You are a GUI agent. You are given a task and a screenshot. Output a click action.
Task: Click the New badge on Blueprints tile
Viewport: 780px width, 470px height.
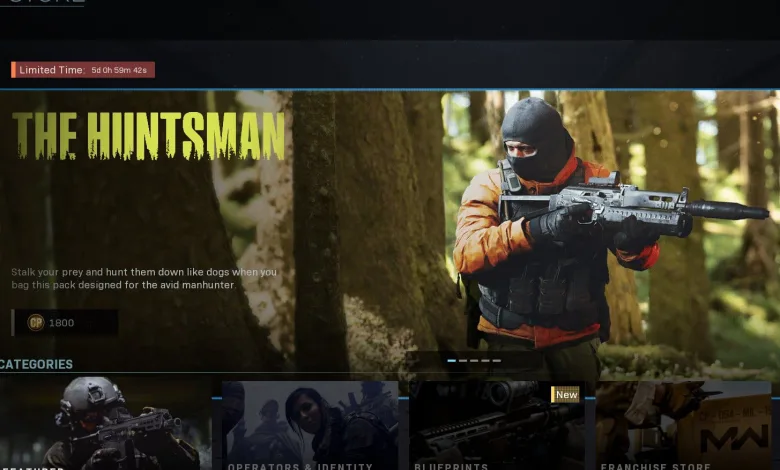566,395
